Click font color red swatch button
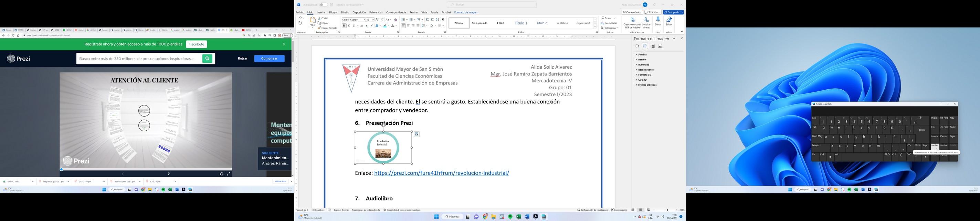 click(x=393, y=26)
